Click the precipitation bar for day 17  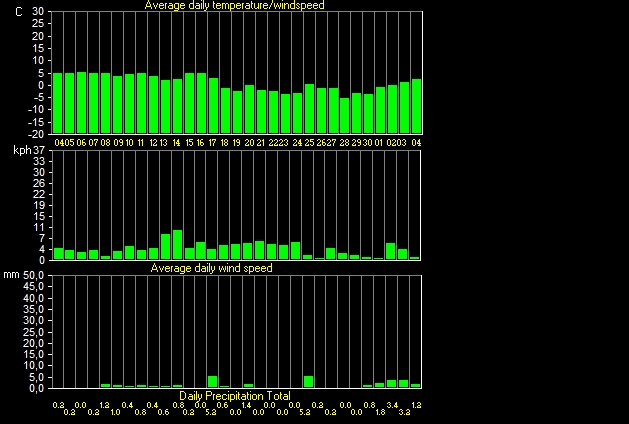[213, 381]
